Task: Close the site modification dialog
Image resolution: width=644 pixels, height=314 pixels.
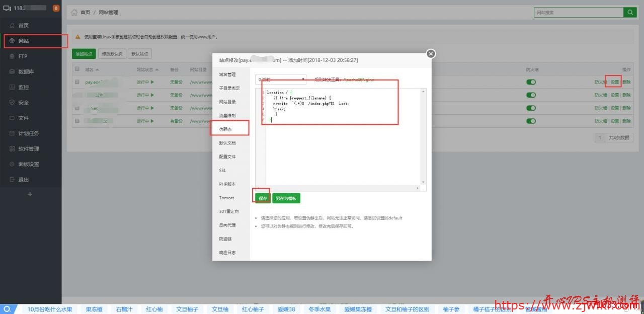Action: pos(431,54)
